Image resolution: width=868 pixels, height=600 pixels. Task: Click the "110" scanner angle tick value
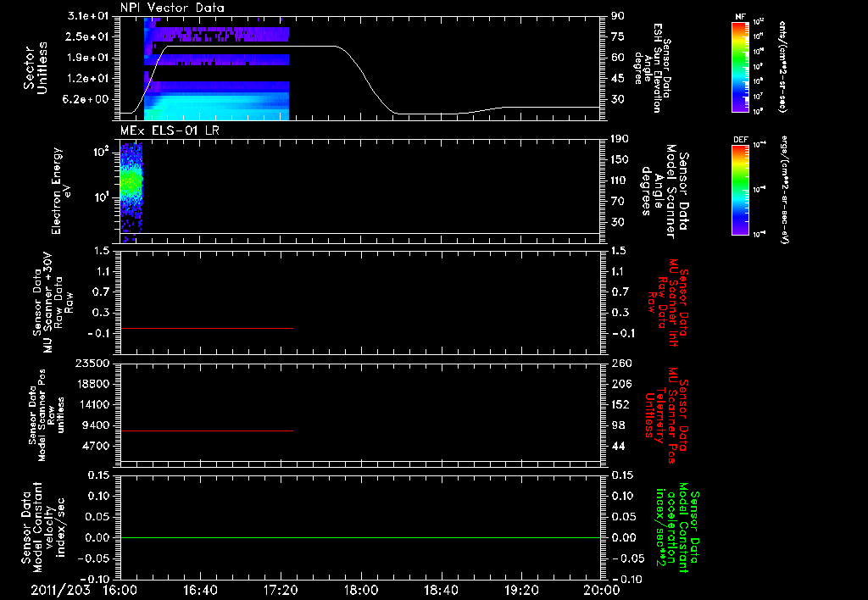(620, 181)
